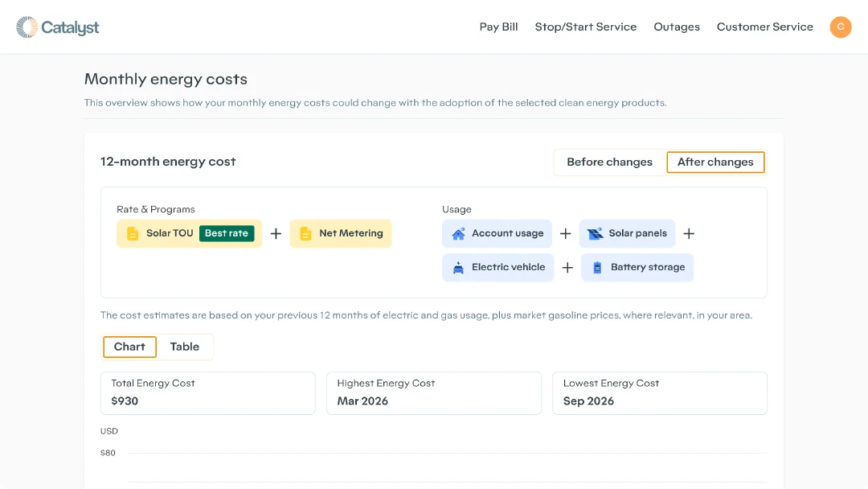Click the $80 axis value
Screen dimensions: 868x489
click(108, 453)
